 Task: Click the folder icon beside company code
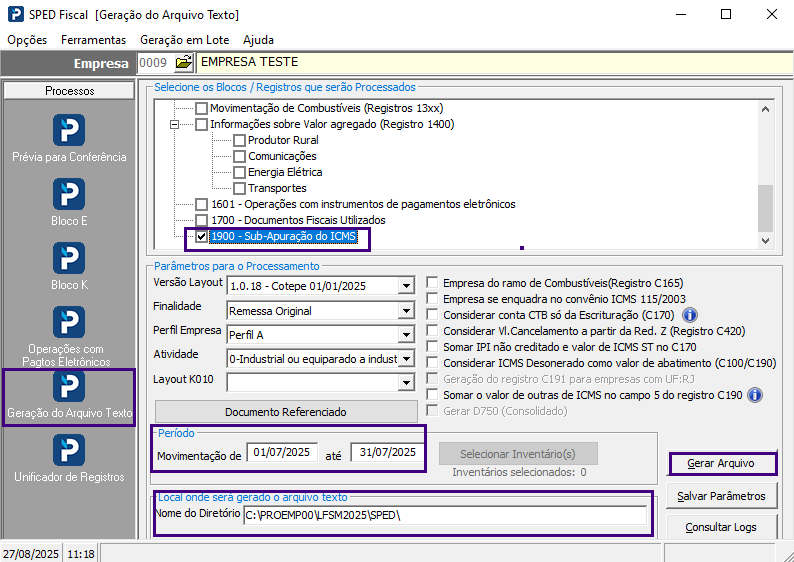click(x=183, y=63)
